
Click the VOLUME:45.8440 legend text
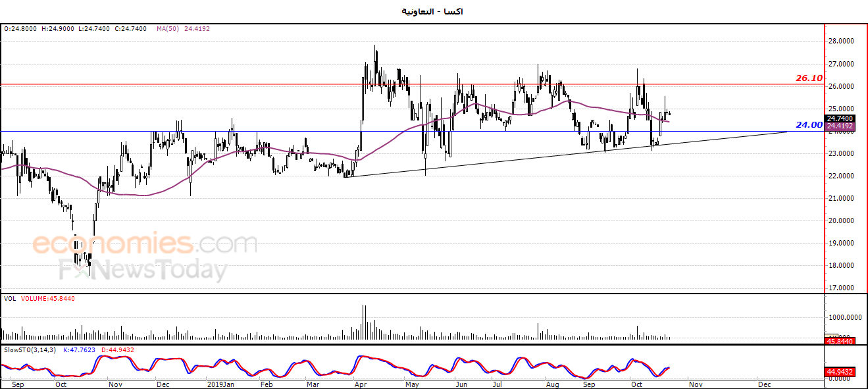(x=49, y=299)
